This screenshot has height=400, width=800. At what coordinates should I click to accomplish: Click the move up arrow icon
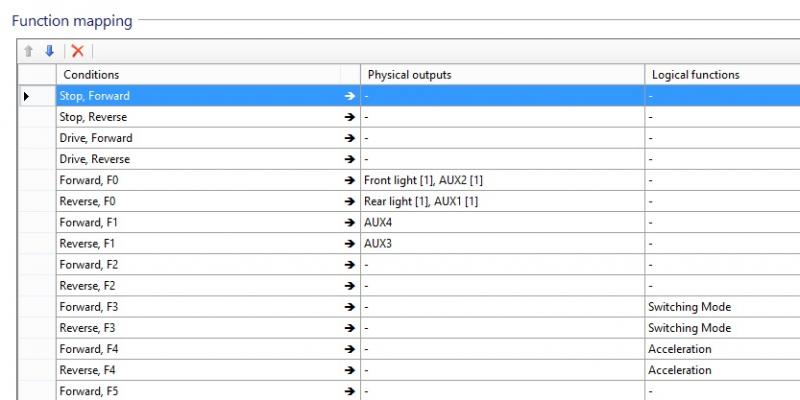coord(29,51)
